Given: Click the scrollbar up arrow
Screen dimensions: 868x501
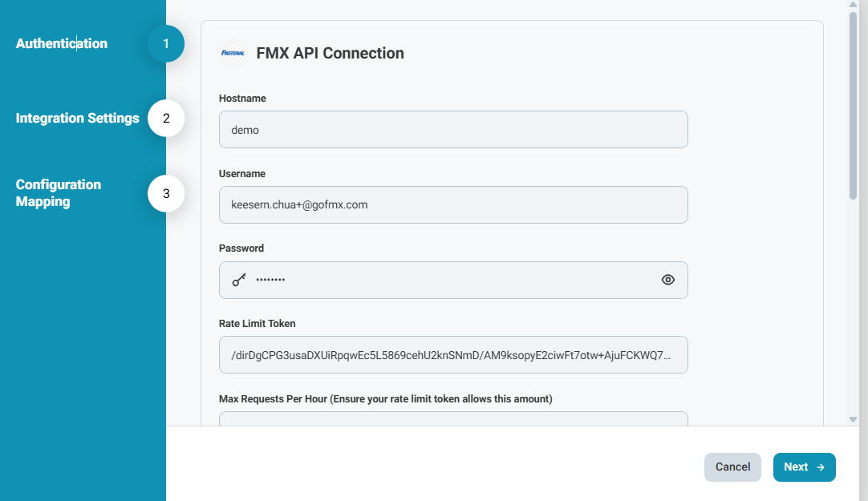Looking at the screenshot, I should pyautogui.click(x=853, y=5).
